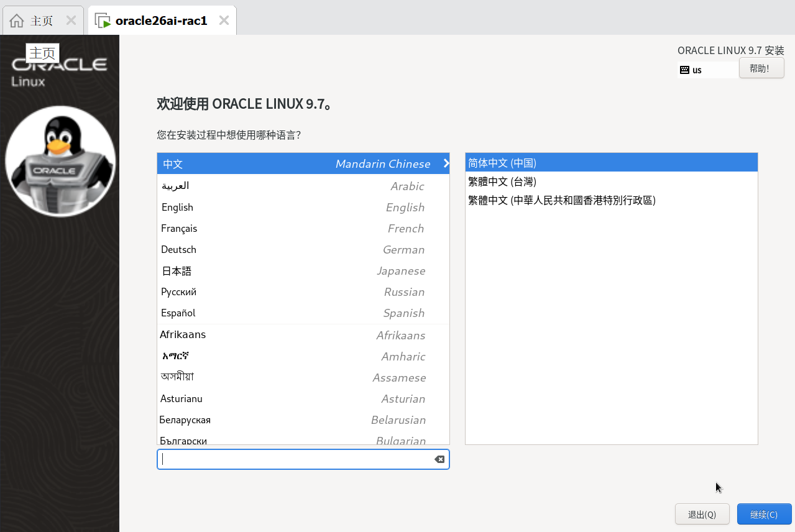Viewport: 795px width, 532px height.
Task: Select Български Bulgarian language
Action: [303, 438]
